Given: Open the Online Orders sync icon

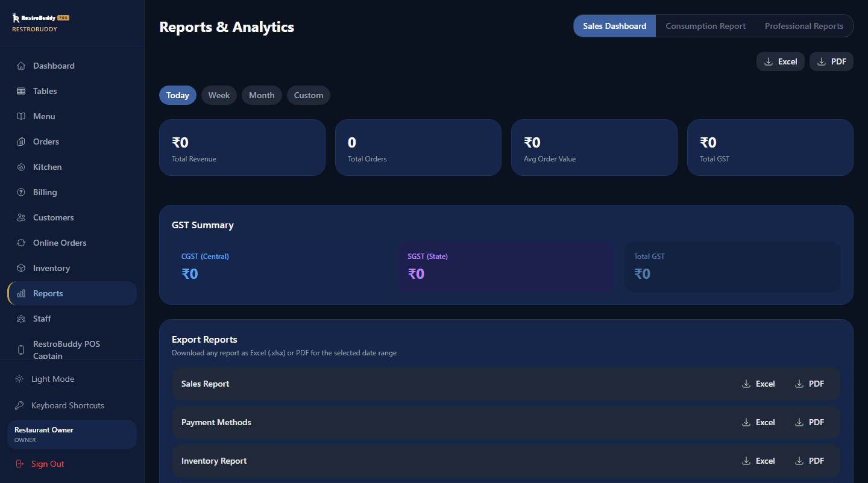Looking at the screenshot, I should (21, 243).
